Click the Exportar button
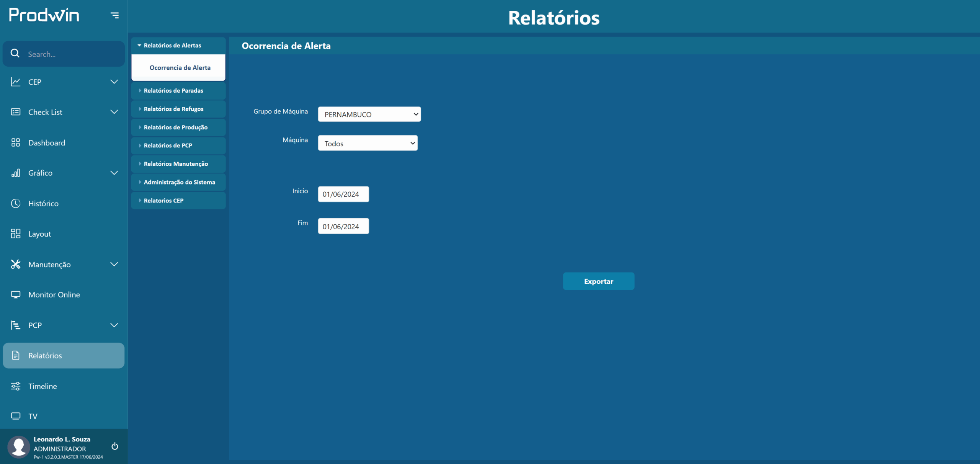This screenshot has height=464, width=980. [x=598, y=281]
